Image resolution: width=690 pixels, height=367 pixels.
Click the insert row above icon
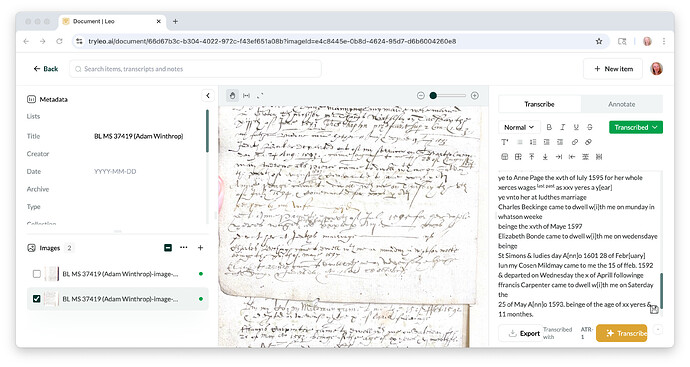pyautogui.click(x=532, y=157)
